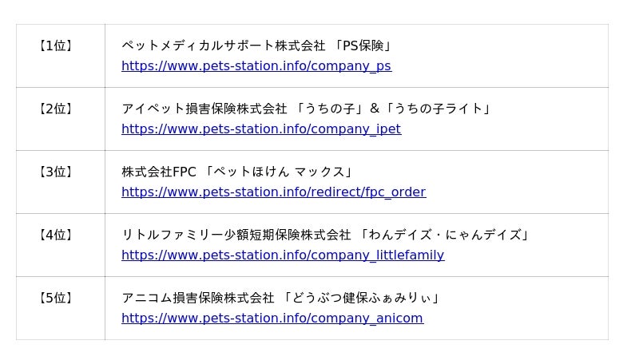Click the アイペット損害保険株式会社 company name
Image resolution: width=639 pixels, height=364 pixels.
pos(204,109)
